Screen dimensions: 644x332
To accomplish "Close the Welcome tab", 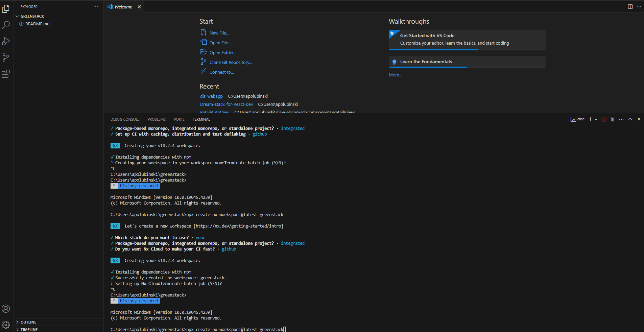I will click(x=139, y=7).
